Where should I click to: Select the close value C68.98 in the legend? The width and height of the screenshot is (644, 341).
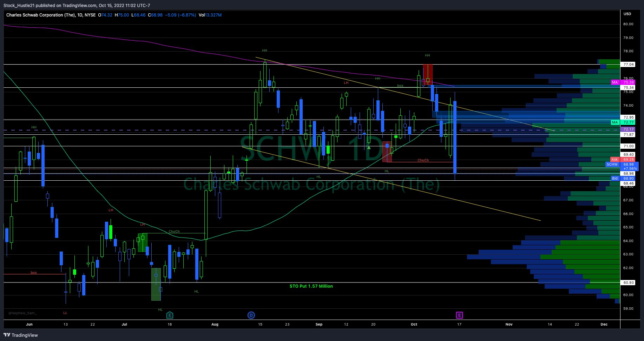[155, 15]
